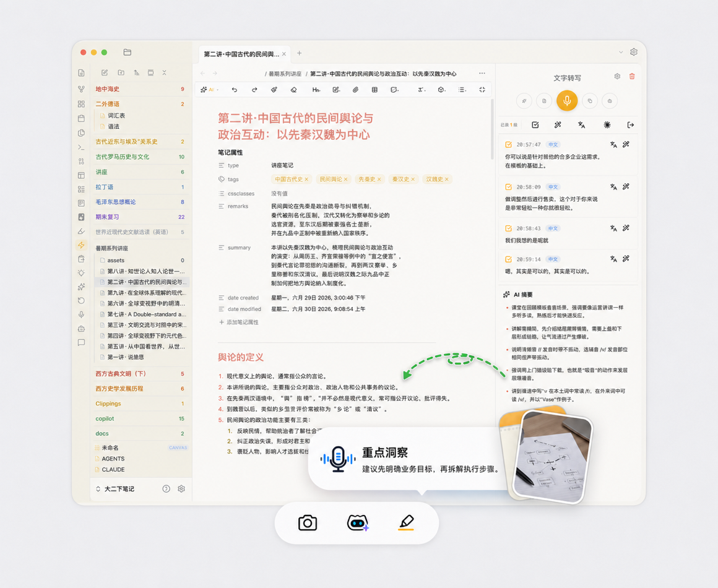Image resolution: width=718 pixels, height=588 pixels.
Task: Toggle the checkbox for the 20:59:14 transcript
Action: 508,259
